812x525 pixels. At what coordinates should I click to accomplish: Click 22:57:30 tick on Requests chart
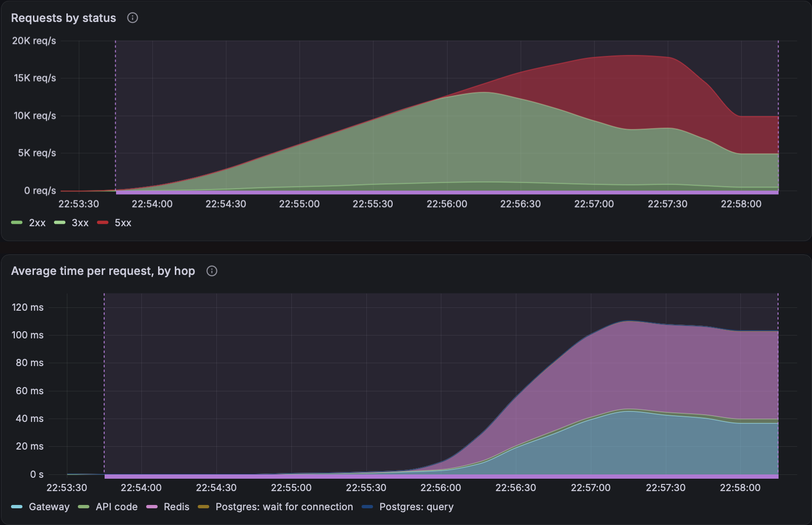point(667,204)
